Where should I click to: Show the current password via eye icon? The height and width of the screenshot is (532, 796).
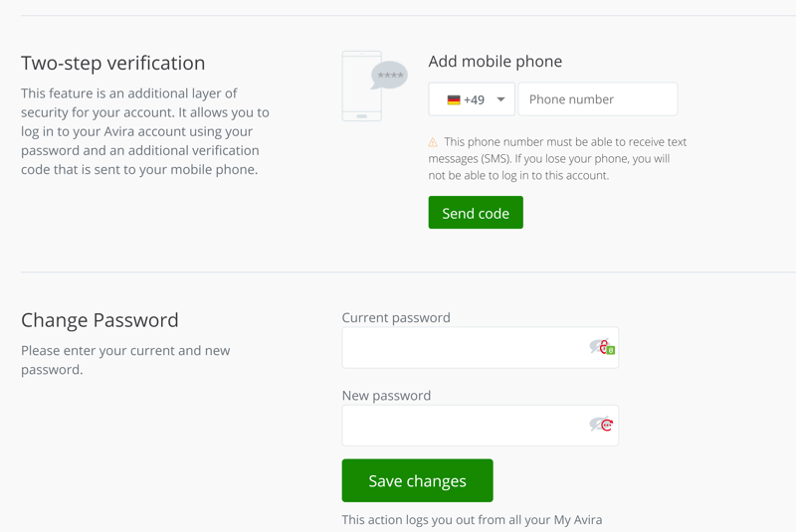point(595,346)
